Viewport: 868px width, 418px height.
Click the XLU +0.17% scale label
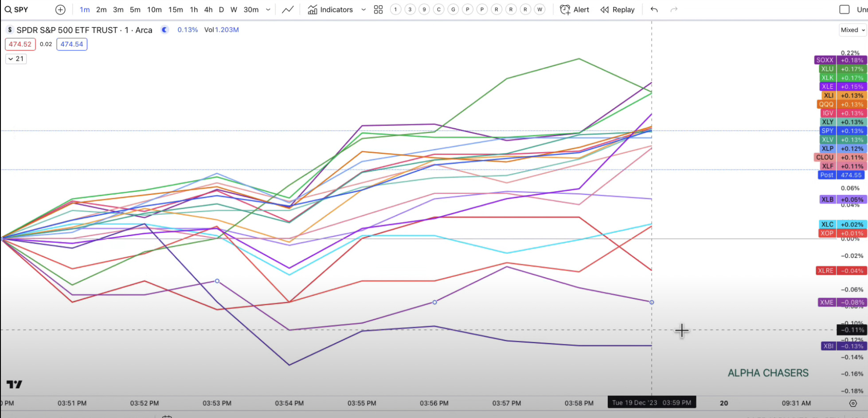(x=843, y=69)
